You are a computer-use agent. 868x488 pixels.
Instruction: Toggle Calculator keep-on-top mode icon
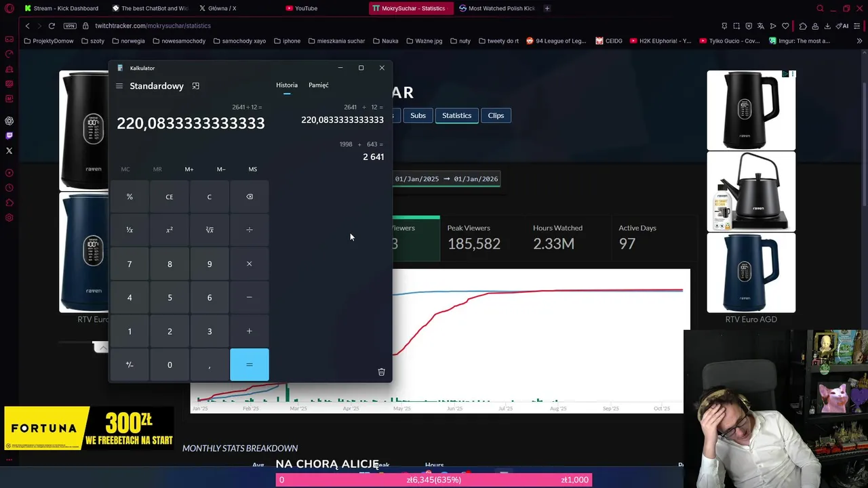(x=195, y=86)
